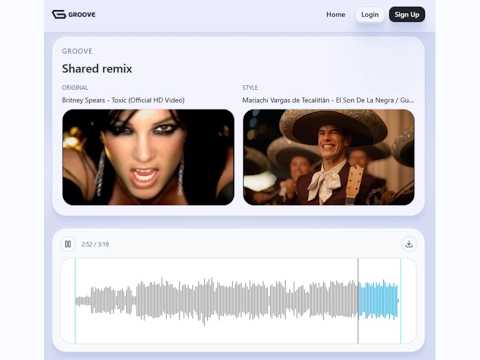This screenshot has width=480, height=360.
Task: Pause the remix playback
Action: 68,244
